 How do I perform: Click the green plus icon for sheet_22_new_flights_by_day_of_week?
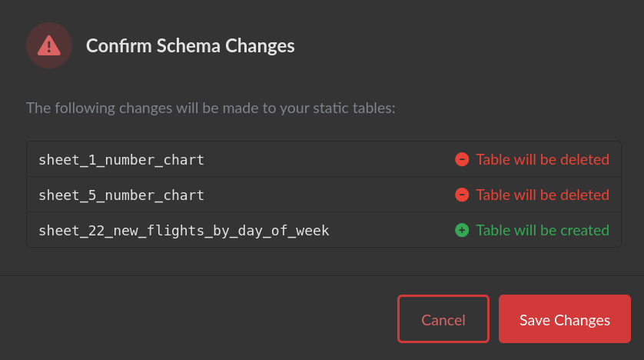(x=462, y=230)
